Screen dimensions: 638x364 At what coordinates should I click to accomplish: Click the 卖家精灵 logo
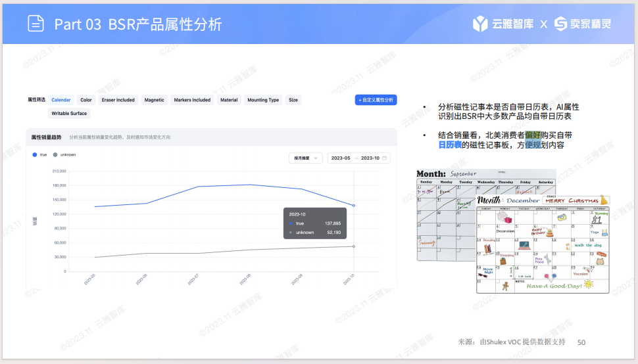pyautogui.click(x=583, y=24)
